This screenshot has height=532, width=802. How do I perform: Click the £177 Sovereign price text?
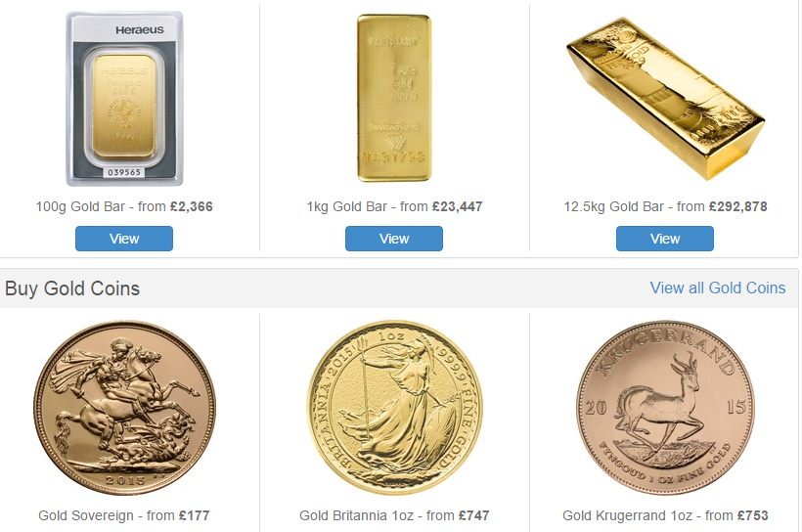pos(194,515)
